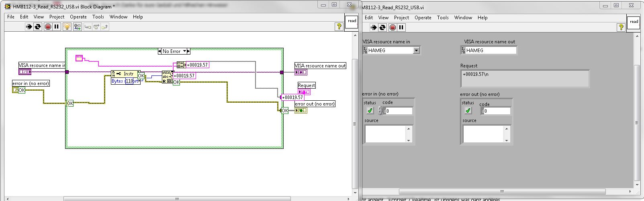Select VISA resource name in terminal
Viewport: 644px width, 201px height.
tap(25, 72)
